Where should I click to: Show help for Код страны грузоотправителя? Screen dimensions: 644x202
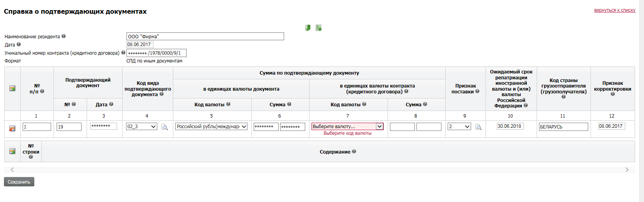coord(564,97)
